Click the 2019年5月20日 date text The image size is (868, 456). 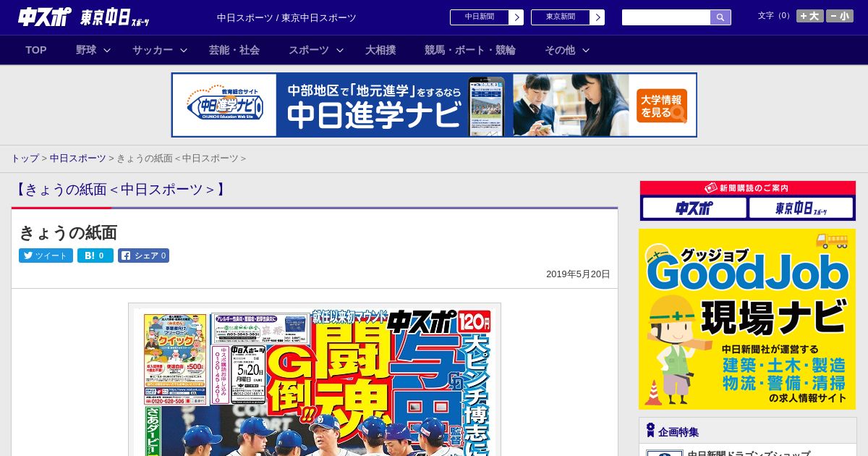(x=578, y=274)
